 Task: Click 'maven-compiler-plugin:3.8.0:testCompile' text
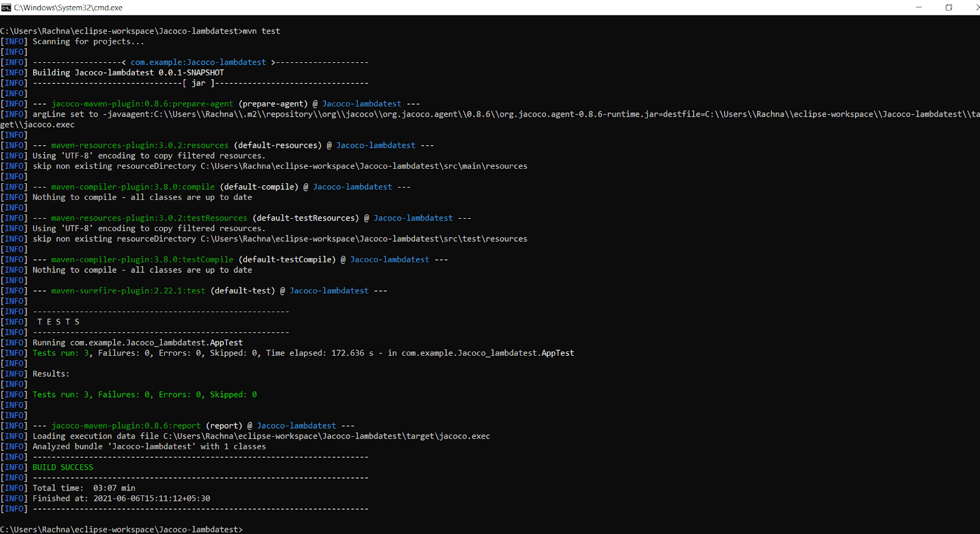click(x=142, y=260)
